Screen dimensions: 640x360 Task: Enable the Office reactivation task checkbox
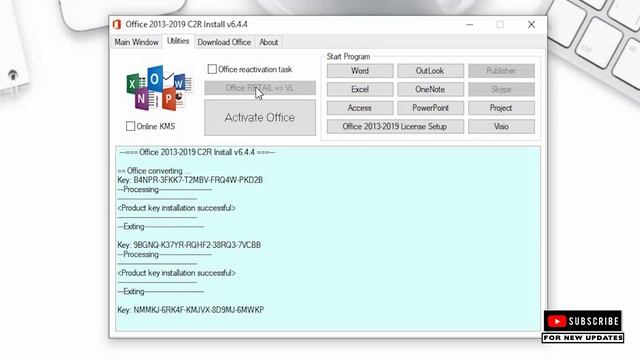point(212,69)
